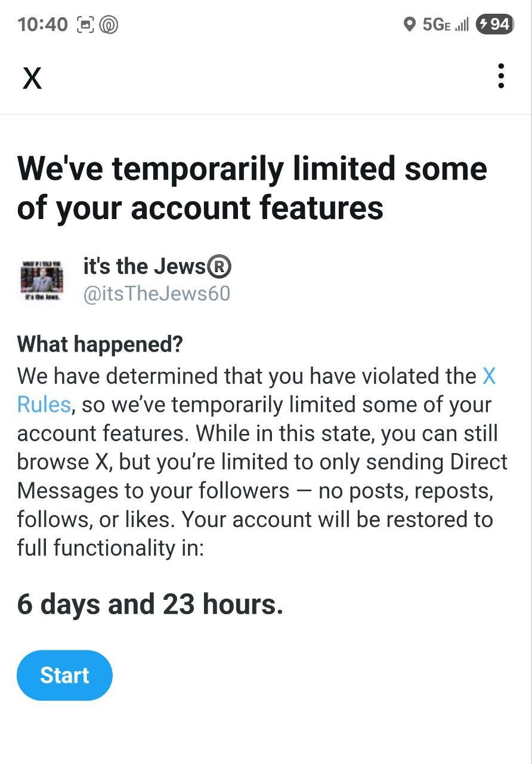Tap the "6 days and 23 hours" countdown
This screenshot has width=532, height=764.
(x=150, y=605)
